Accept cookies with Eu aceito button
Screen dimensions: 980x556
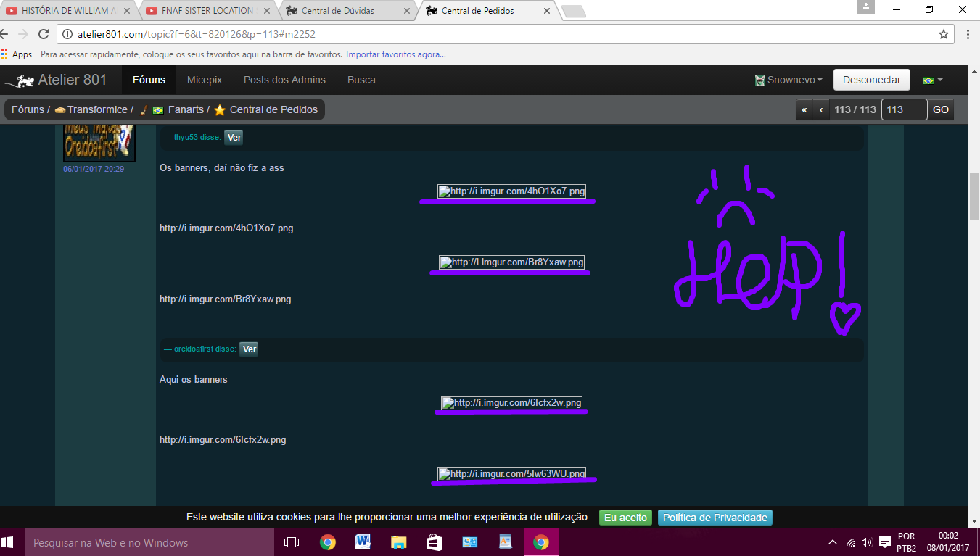(x=625, y=518)
